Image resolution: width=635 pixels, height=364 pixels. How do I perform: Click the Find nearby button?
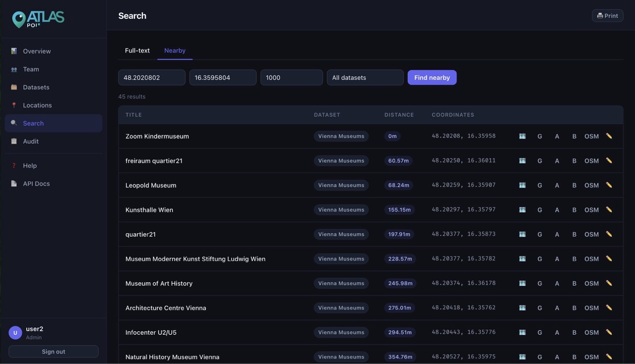[x=432, y=77]
